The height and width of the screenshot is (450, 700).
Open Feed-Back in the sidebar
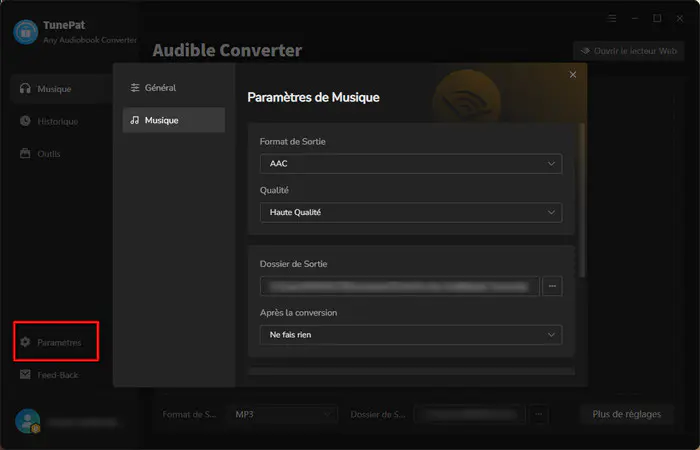49,375
